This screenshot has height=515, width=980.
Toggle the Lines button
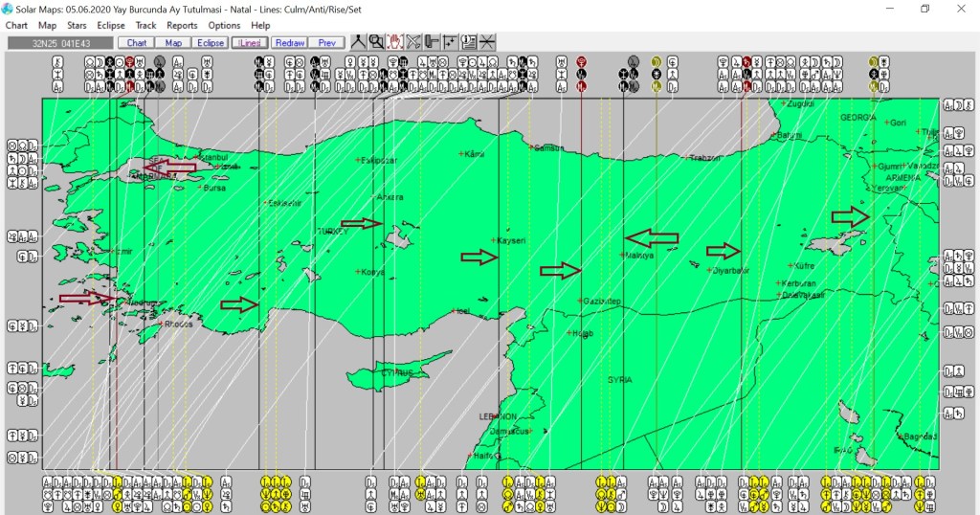249,43
